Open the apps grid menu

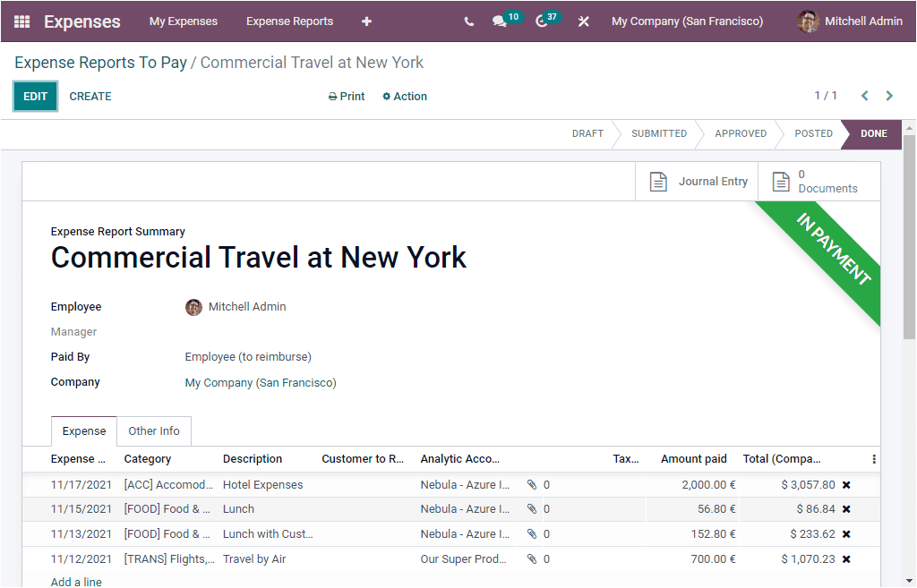click(x=21, y=21)
